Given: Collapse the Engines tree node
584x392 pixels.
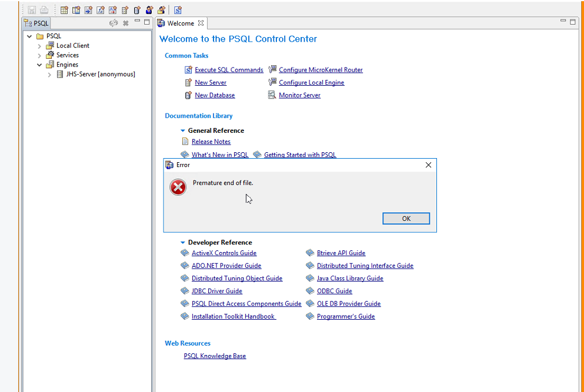Looking at the screenshot, I should click(x=39, y=65).
